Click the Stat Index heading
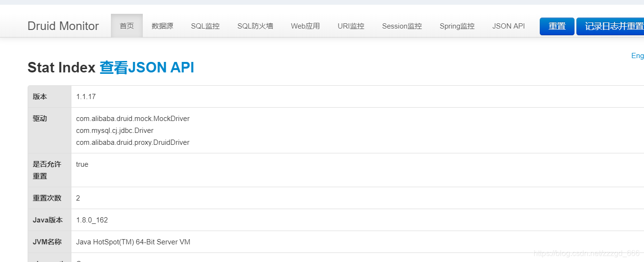644x262 pixels. click(x=61, y=68)
